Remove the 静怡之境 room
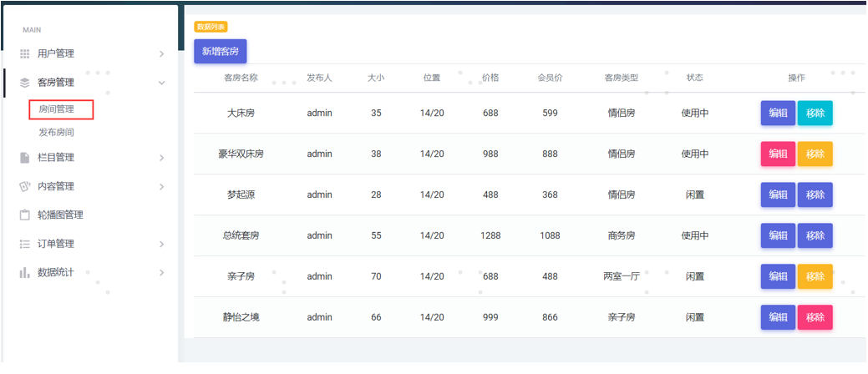This screenshot has height=374, width=868. [815, 317]
